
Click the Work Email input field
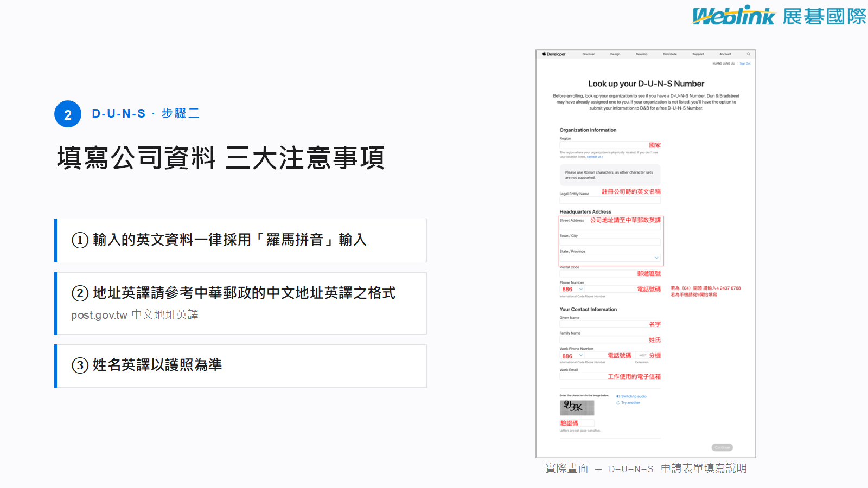click(610, 376)
